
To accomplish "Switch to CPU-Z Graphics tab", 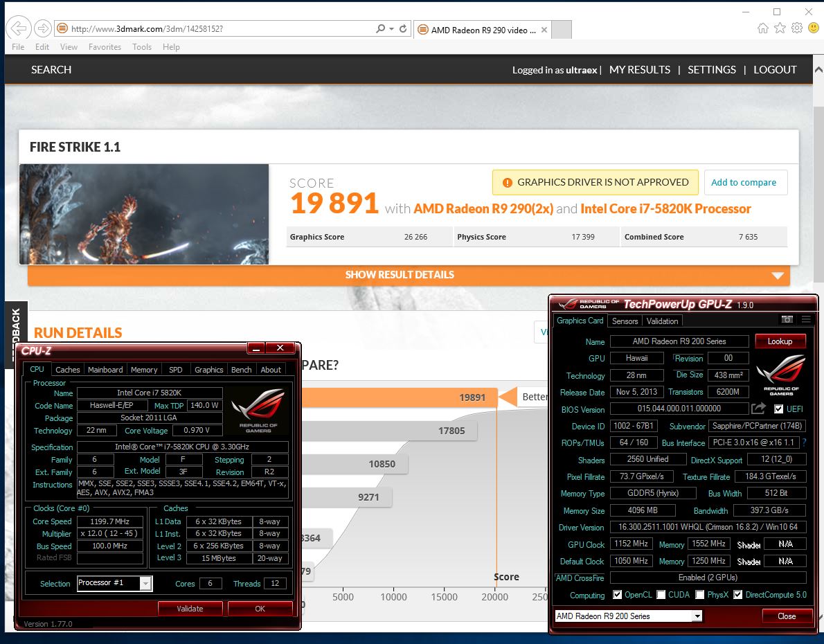I will 208,370.
